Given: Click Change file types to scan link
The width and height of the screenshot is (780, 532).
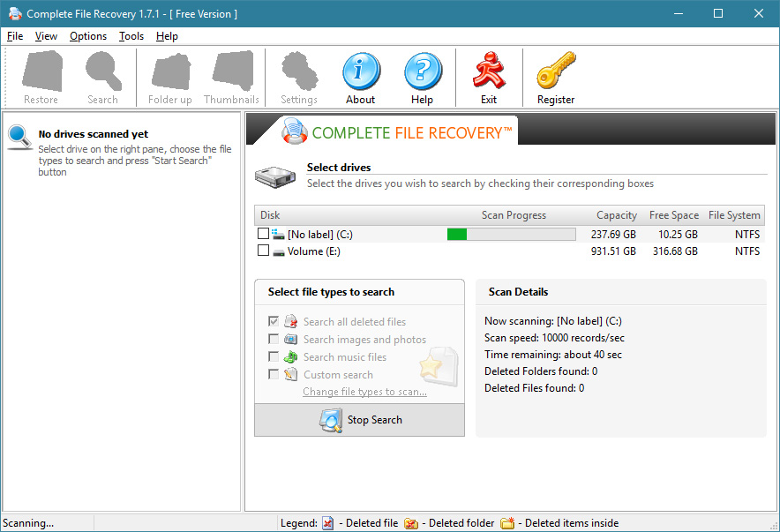Looking at the screenshot, I should click(x=364, y=392).
